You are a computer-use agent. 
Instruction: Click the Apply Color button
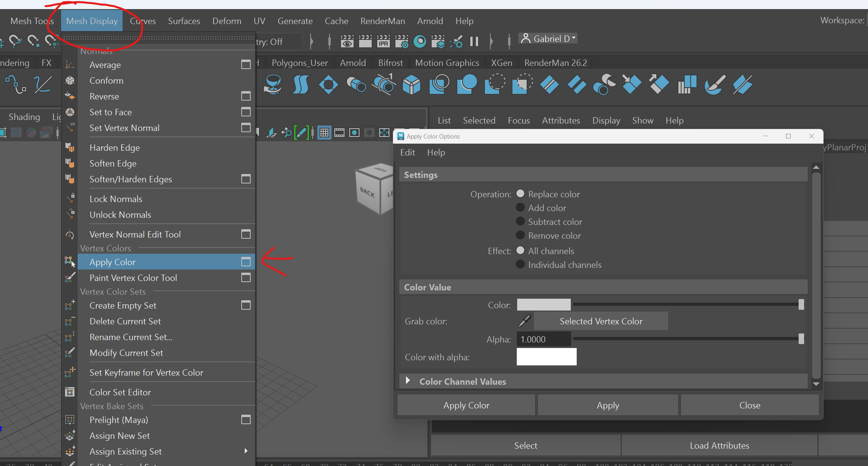[x=466, y=405]
